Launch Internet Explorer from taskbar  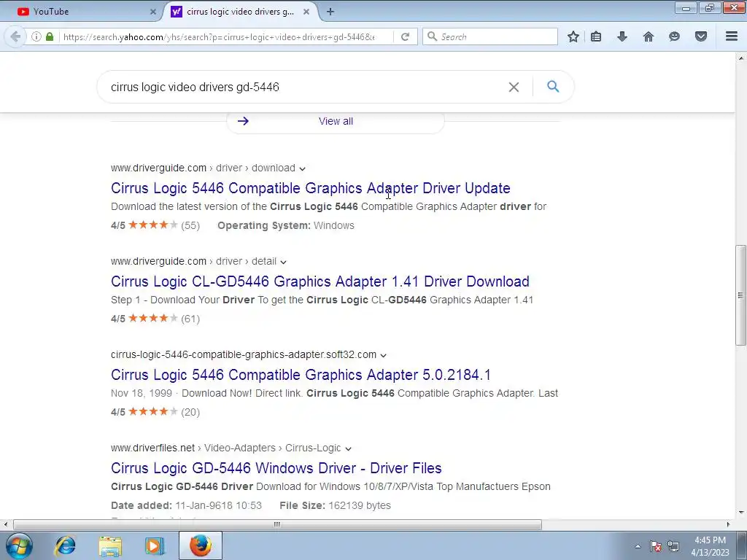[65, 545]
